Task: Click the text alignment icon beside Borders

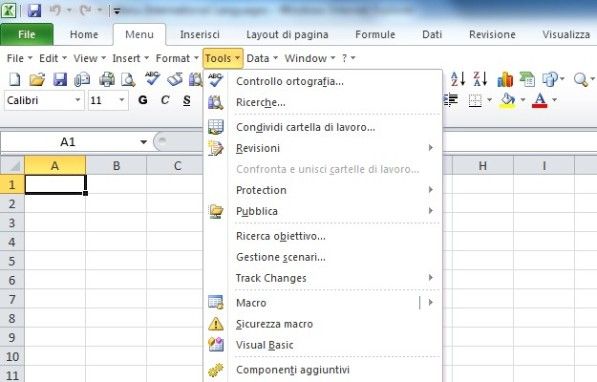Action: [451, 100]
